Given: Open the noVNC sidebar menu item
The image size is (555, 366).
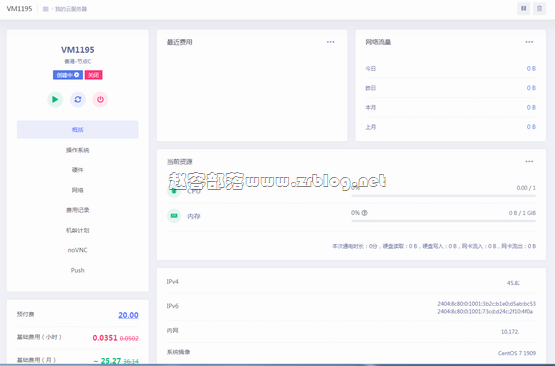Looking at the screenshot, I should coord(78,250).
